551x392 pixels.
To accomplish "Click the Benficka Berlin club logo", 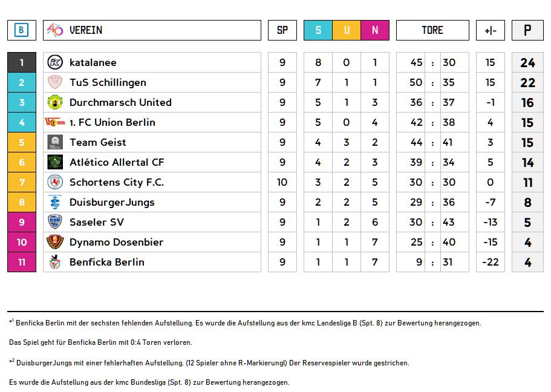I will (55, 262).
